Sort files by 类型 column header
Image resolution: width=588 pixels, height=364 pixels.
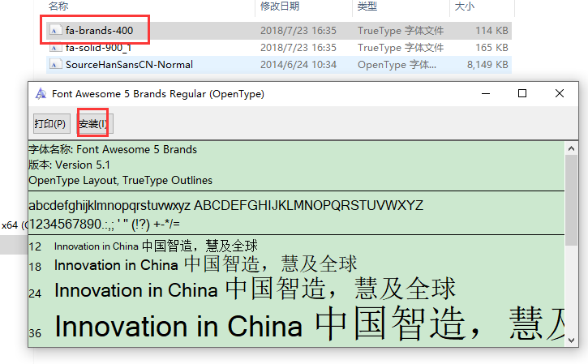pos(367,6)
